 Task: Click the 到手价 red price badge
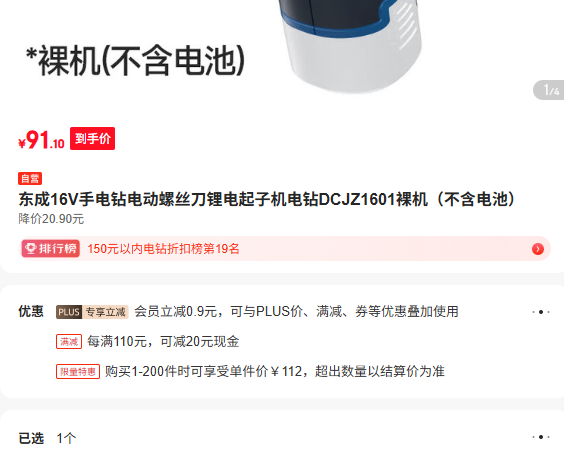[x=92, y=139]
